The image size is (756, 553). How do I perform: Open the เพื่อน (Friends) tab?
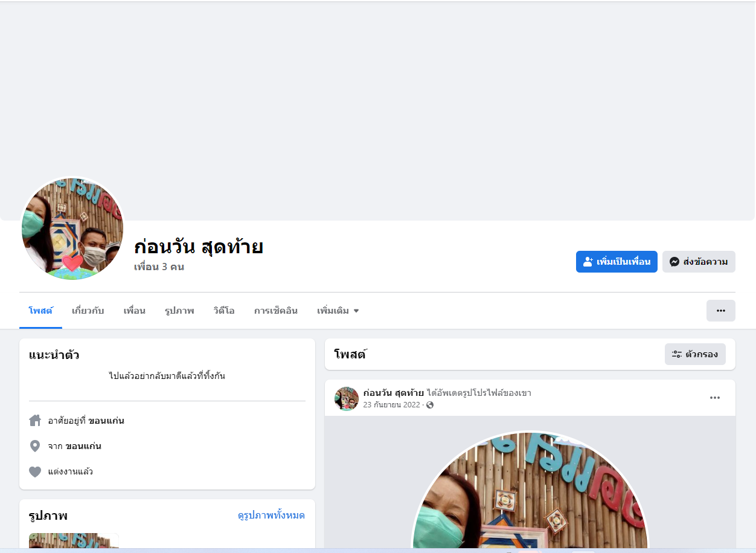134,311
